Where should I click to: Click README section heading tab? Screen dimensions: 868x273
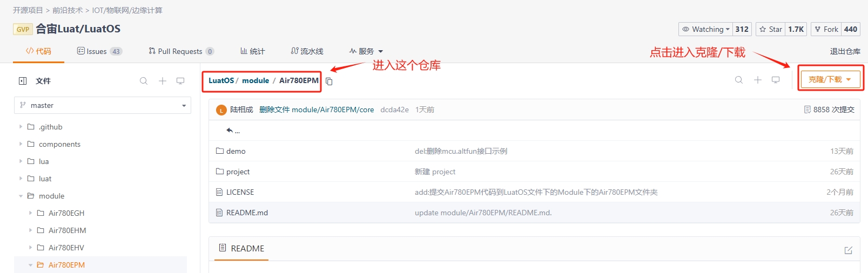[241, 249]
